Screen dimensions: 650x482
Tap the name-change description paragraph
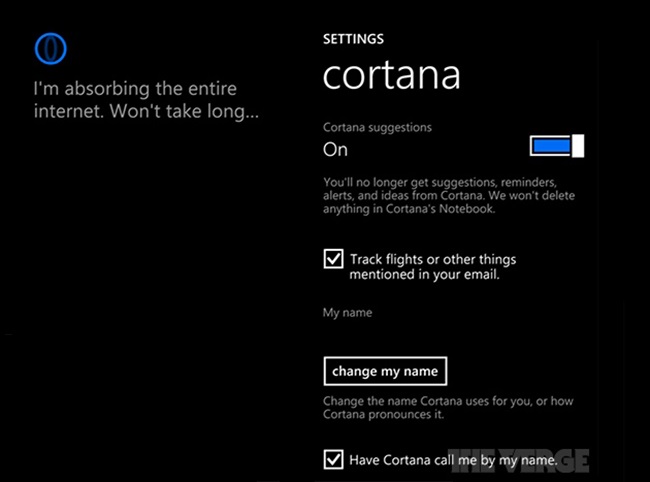coord(448,408)
